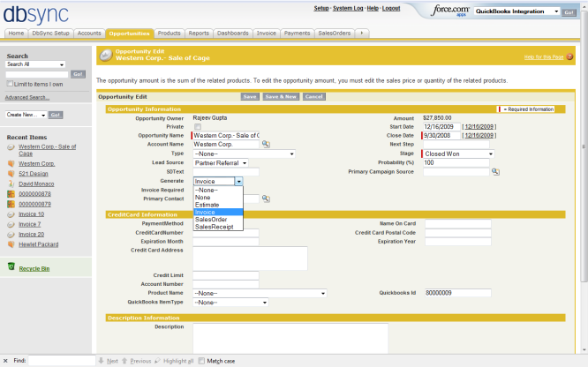Switch to the Products tab
The width and height of the screenshot is (588, 367).
click(170, 33)
